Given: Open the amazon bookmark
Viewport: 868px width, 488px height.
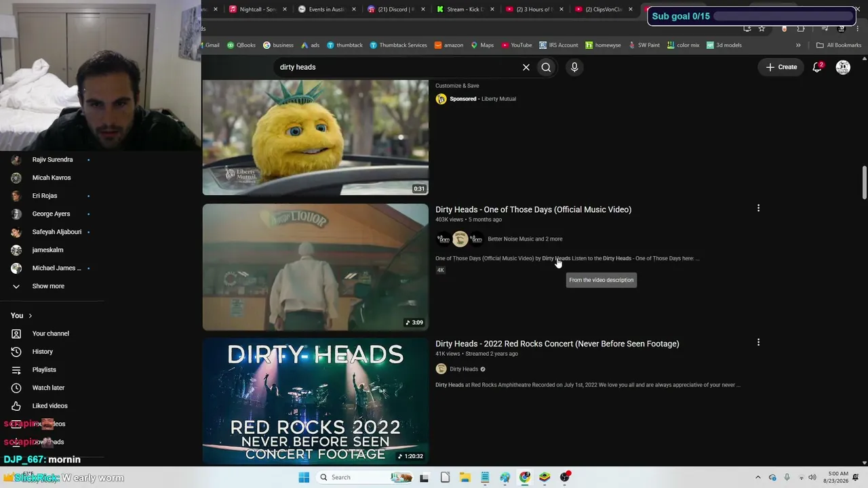Looking at the screenshot, I should point(449,45).
